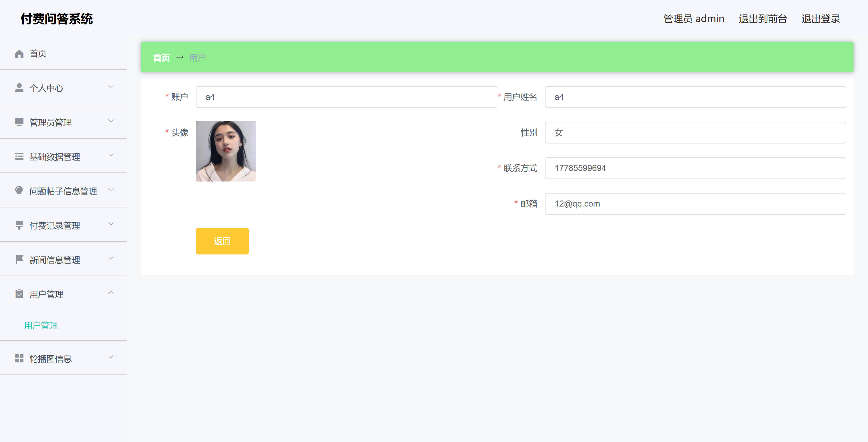
Task: Click the lightbulb icon beside 问题帖子信息管理
Action: tap(19, 191)
